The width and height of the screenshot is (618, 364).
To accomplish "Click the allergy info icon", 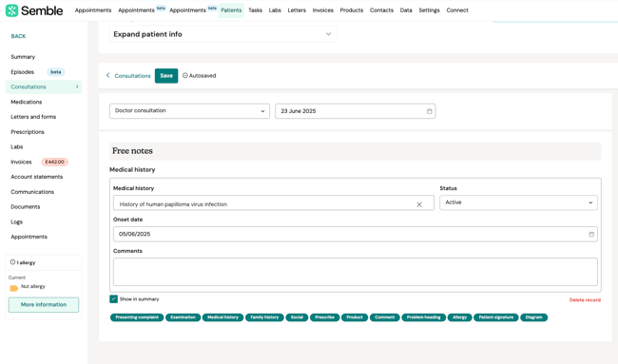I will [12, 262].
